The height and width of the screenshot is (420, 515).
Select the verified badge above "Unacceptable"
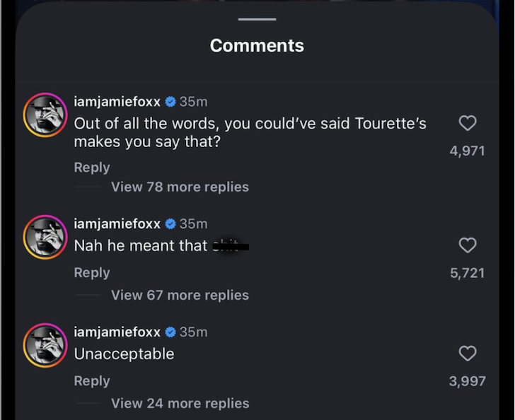pos(170,332)
